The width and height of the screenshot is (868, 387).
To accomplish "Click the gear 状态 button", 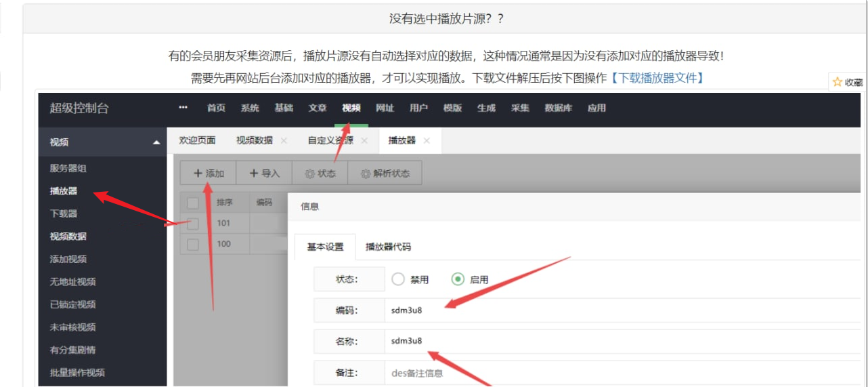I will (320, 174).
